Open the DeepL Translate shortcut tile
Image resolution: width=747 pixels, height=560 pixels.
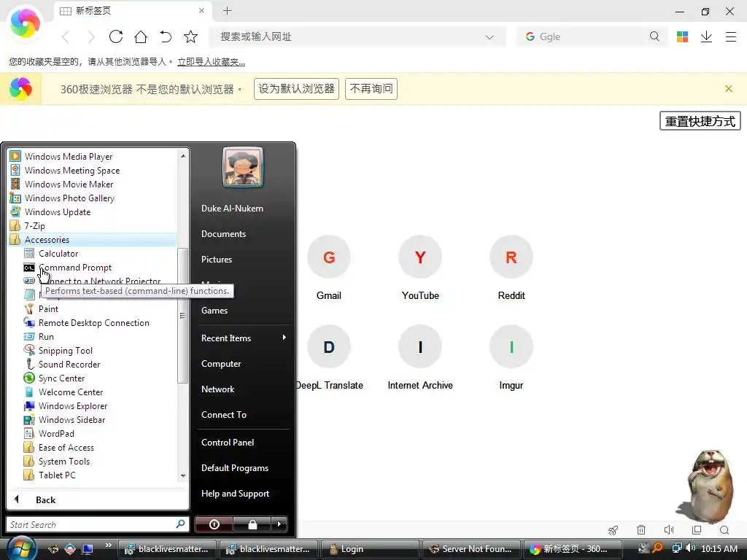click(x=329, y=357)
